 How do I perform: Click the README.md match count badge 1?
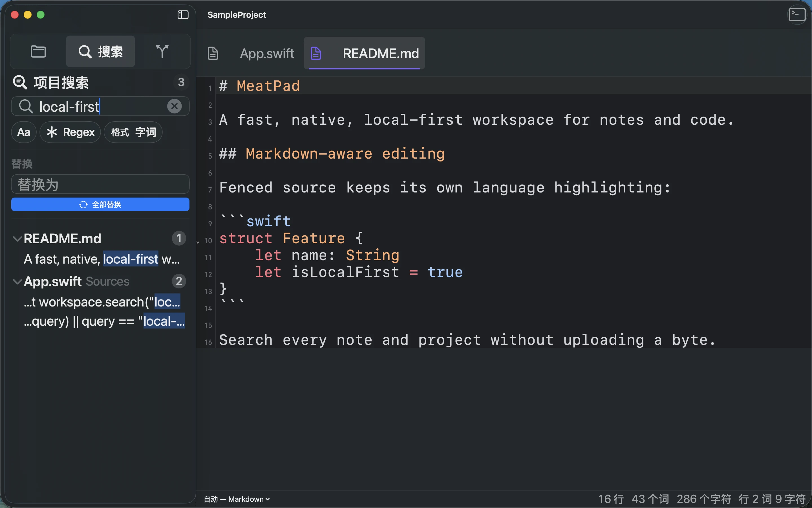coord(179,238)
